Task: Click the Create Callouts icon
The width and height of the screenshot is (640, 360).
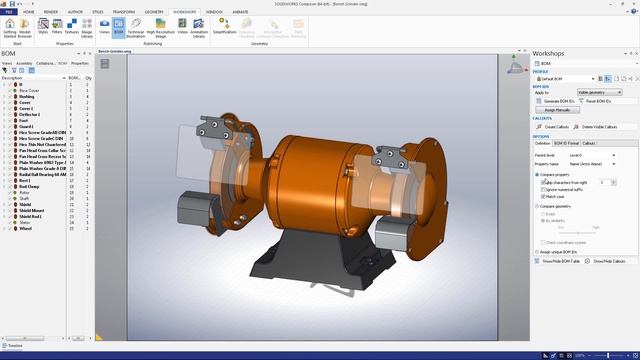Action: pyautogui.click(x=539, y=127)
